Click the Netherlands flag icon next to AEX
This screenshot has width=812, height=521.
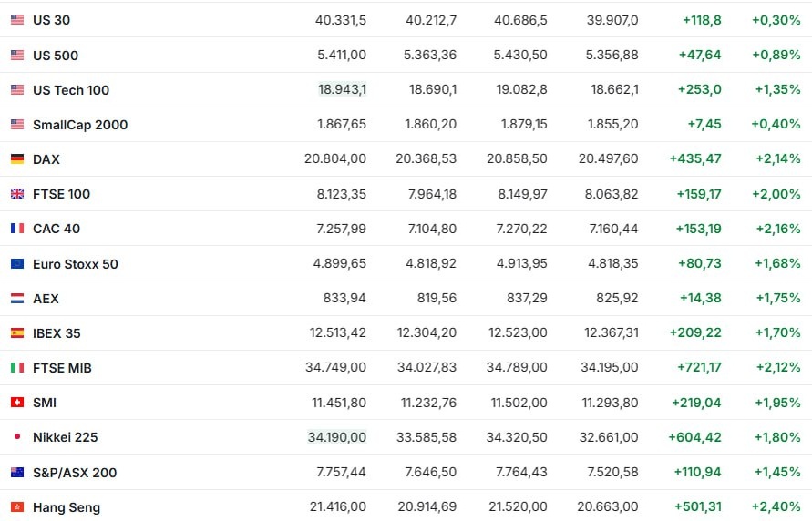pos(17,299)
